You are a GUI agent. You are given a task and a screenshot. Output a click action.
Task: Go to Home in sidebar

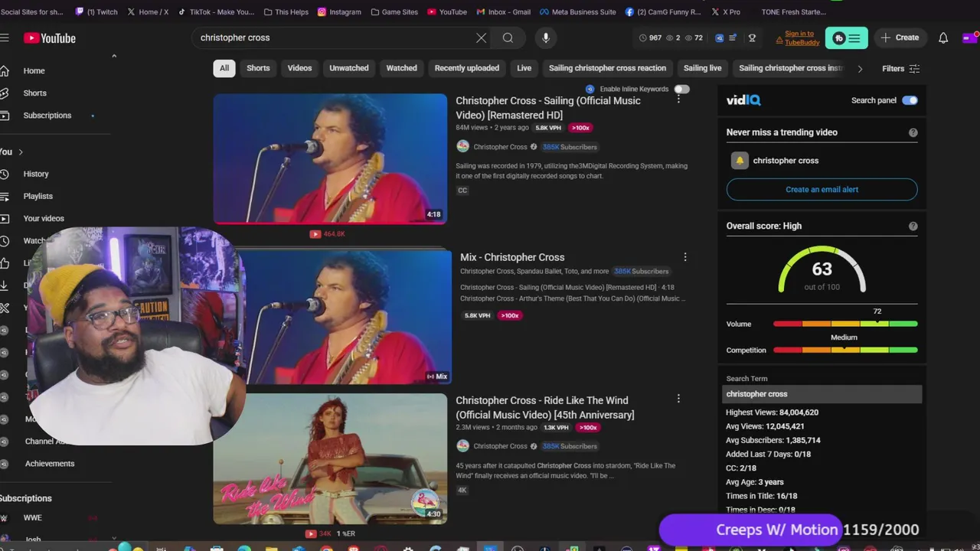coord(34,70)
